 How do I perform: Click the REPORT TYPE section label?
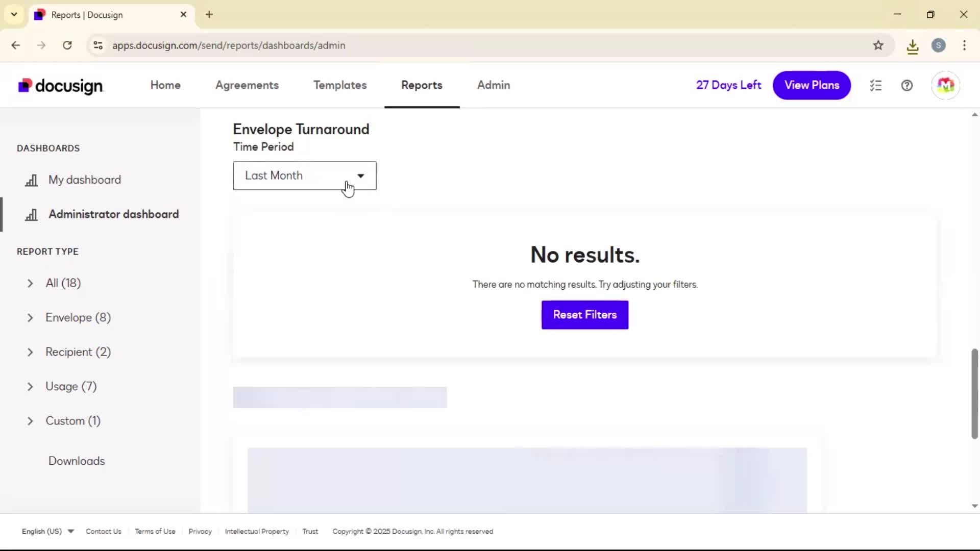(x=47, y=252)
